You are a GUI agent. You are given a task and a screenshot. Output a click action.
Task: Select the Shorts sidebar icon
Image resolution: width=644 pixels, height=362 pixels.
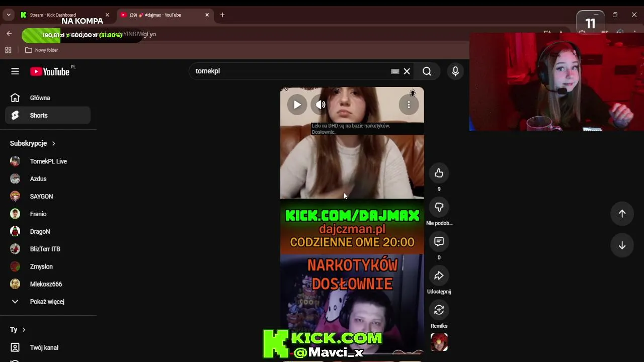point(15,116)
